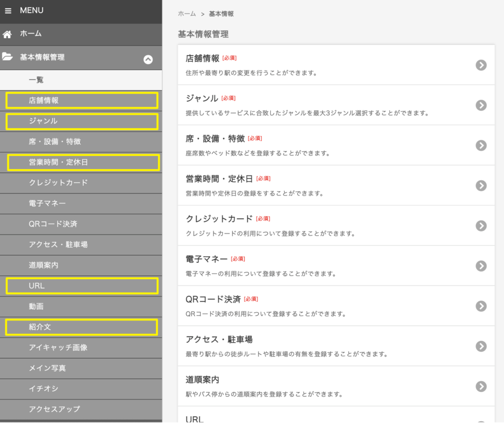Open 営業時間・定休日 using its arrow icon

(x=481, y=186)
